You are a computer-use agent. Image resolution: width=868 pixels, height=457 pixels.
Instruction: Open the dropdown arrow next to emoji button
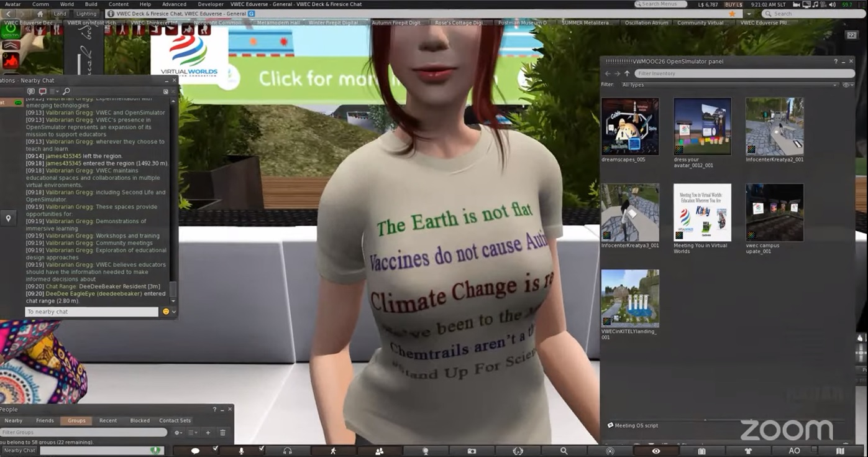(x=174, y=312)
